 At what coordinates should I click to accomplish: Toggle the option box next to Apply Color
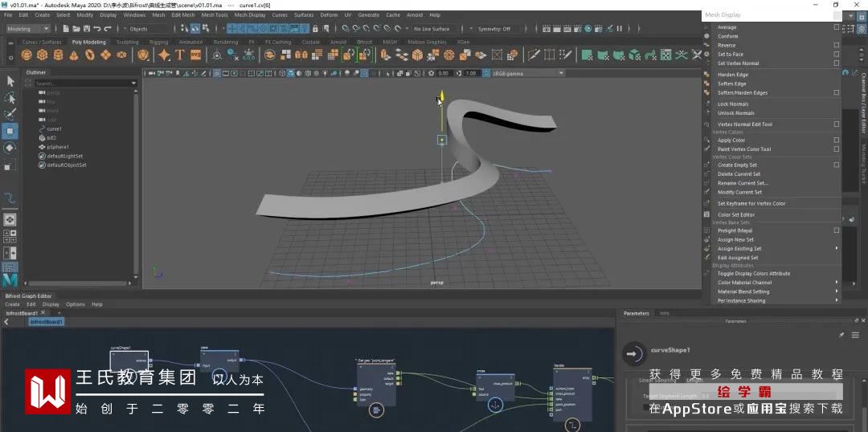(x=837, y=140)
